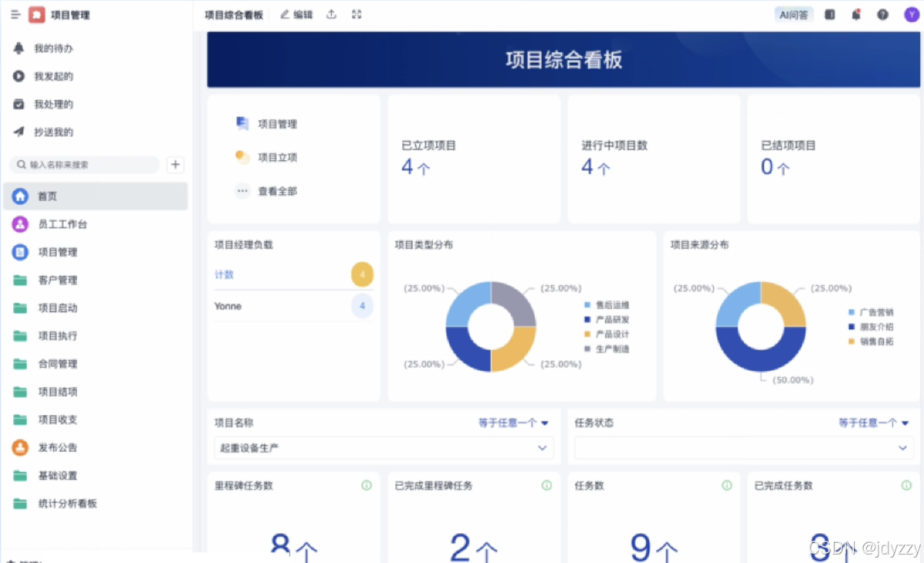This screenshot has width=924, height=563.
Task: Click info icon on 已完成里程碑任务 card
Action: 547,485
